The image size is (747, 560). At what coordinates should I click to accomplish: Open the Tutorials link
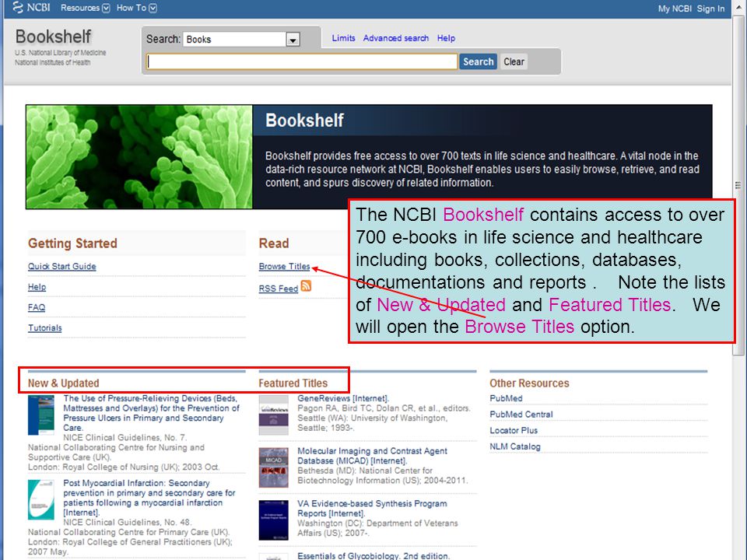45,328
